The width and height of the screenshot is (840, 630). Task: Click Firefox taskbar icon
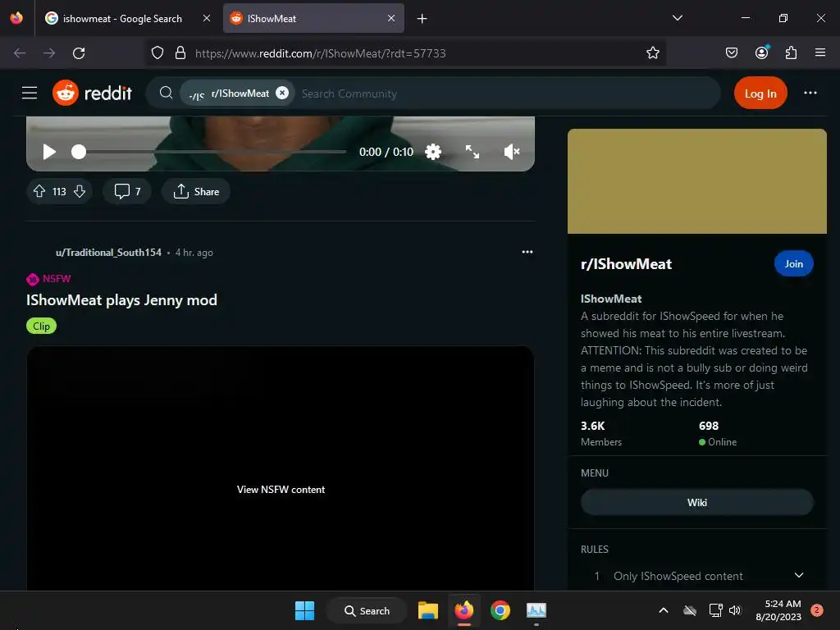(464, 610)
